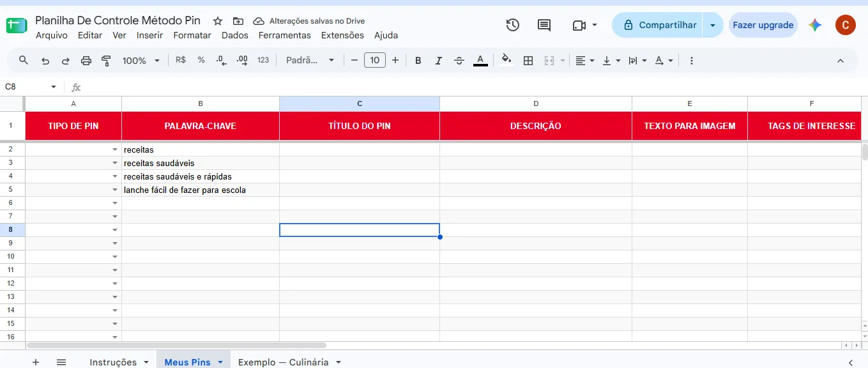The height and width of the screenshot is (368, 868).
Task: Open the borders tool icon
Action: (528, 60)
